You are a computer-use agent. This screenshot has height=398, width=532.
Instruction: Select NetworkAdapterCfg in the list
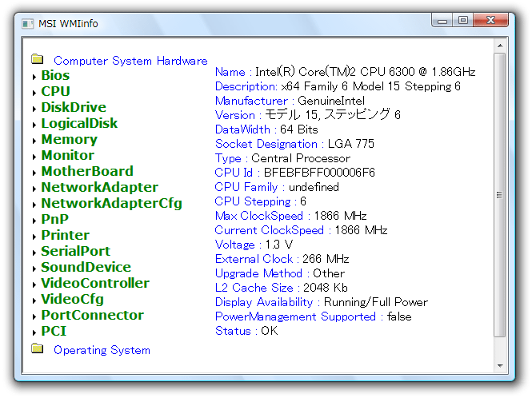(x=111, y=204)
